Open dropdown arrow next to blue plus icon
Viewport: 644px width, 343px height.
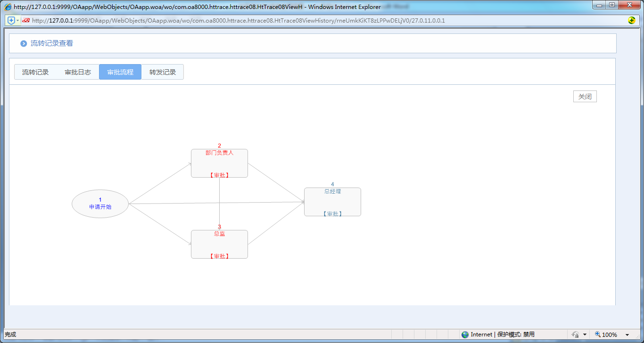pos(18,21)
